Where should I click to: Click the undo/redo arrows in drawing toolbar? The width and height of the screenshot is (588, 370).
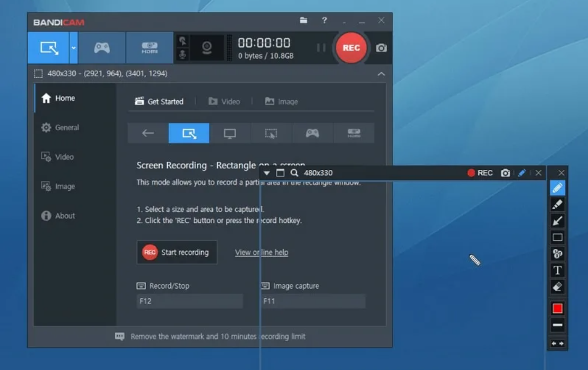point(557,343)
